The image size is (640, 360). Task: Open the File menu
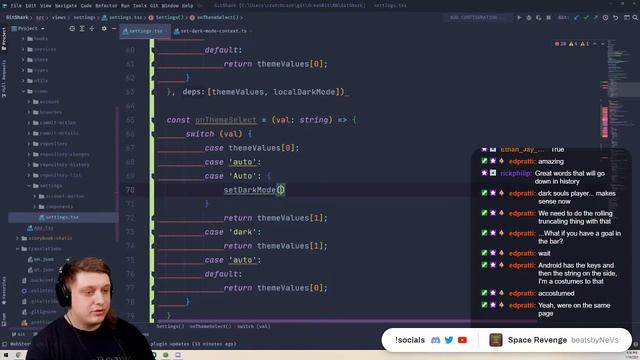click(x=16, y=6)
